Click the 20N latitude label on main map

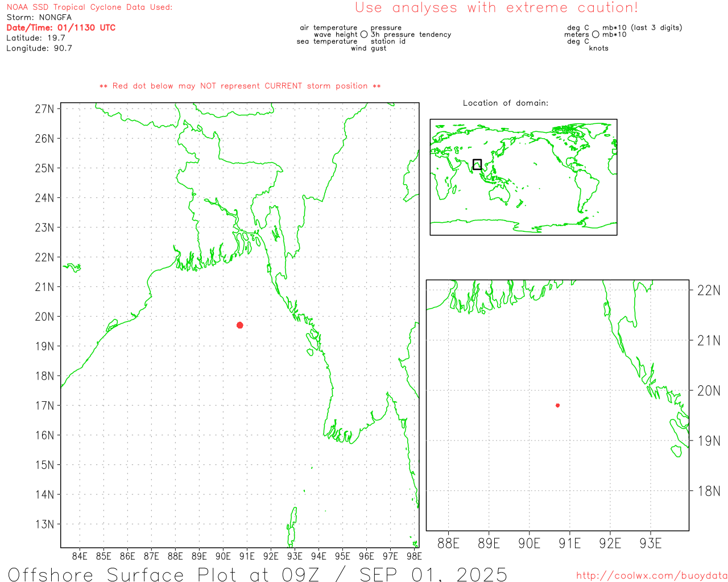tap(44, 317)
